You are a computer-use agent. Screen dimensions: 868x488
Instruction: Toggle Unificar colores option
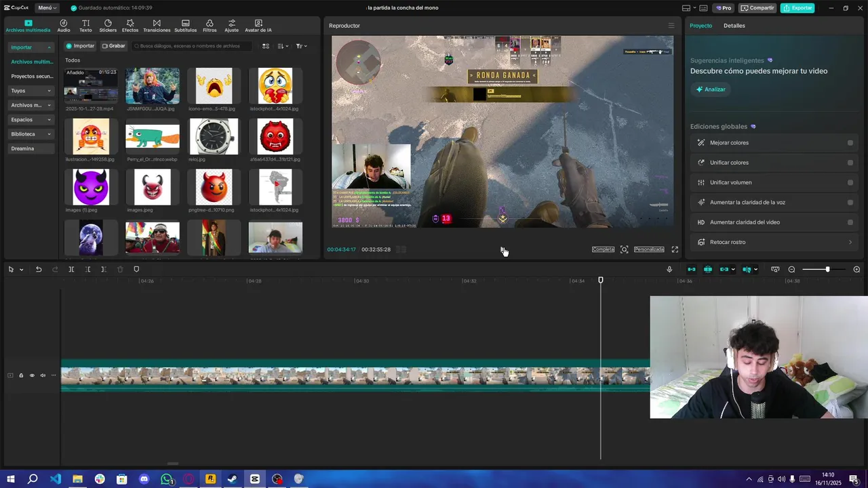(850, 163)
